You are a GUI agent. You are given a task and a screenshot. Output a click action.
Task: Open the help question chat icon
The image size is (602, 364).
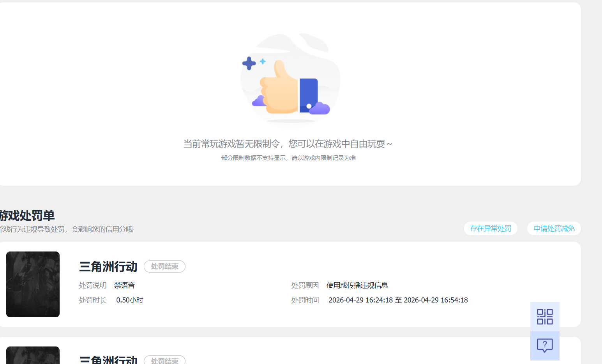(x=545, y=346)
